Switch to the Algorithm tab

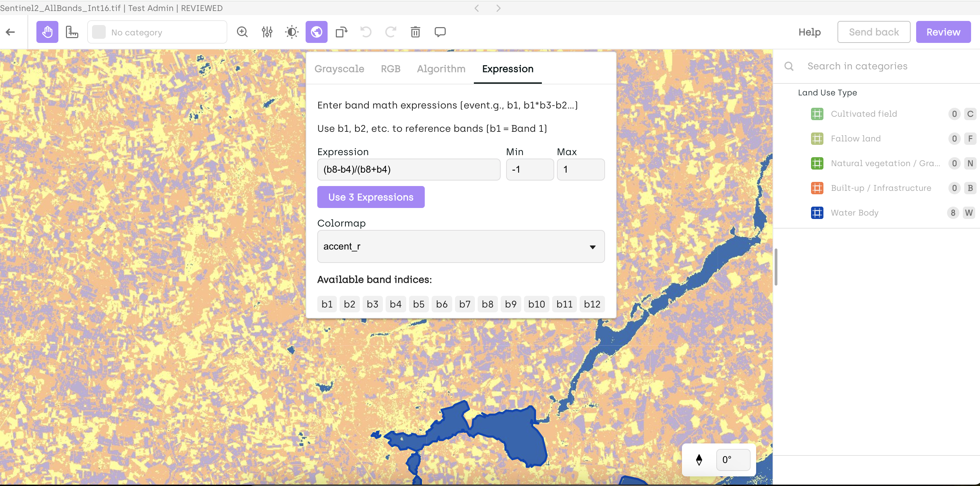441,69
